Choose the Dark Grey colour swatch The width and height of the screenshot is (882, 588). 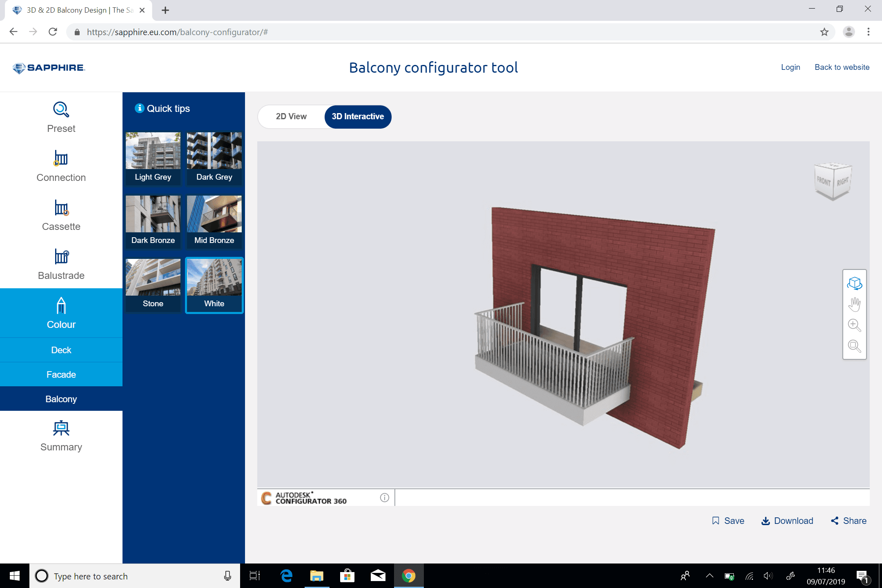(x=214, y=158)
